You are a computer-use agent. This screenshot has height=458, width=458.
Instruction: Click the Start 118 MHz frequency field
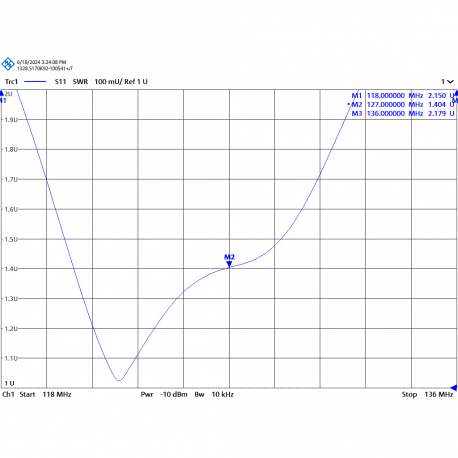[45, 394]
